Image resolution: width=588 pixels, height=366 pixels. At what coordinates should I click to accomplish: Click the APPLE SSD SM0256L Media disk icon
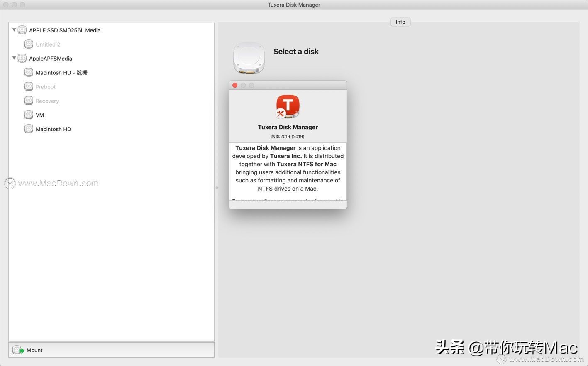click(22, 30)
